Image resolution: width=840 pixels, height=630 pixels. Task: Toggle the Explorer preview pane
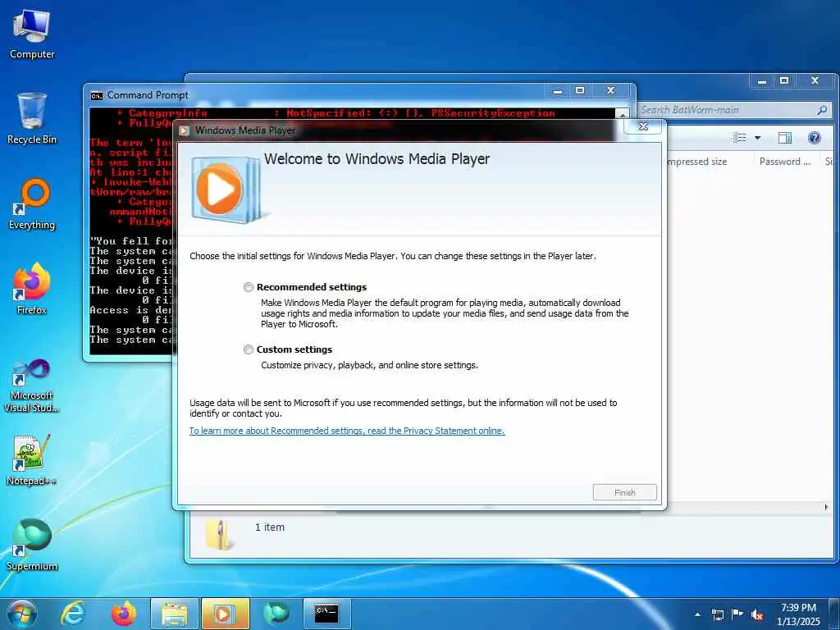pos(785,138)
